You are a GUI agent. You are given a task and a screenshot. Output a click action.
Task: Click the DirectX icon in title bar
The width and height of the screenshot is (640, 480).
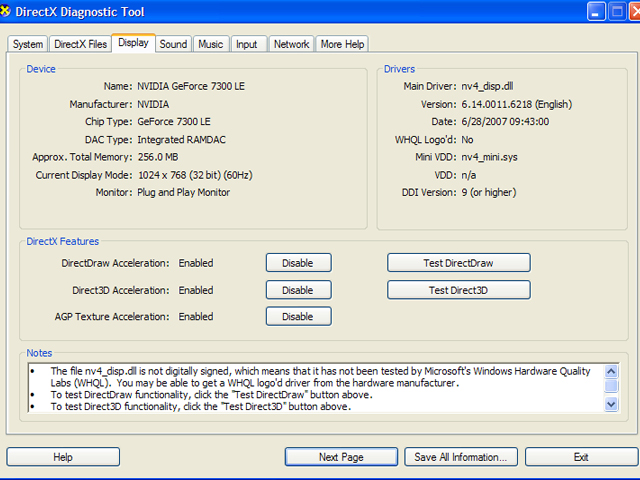(x=9, y=12)
